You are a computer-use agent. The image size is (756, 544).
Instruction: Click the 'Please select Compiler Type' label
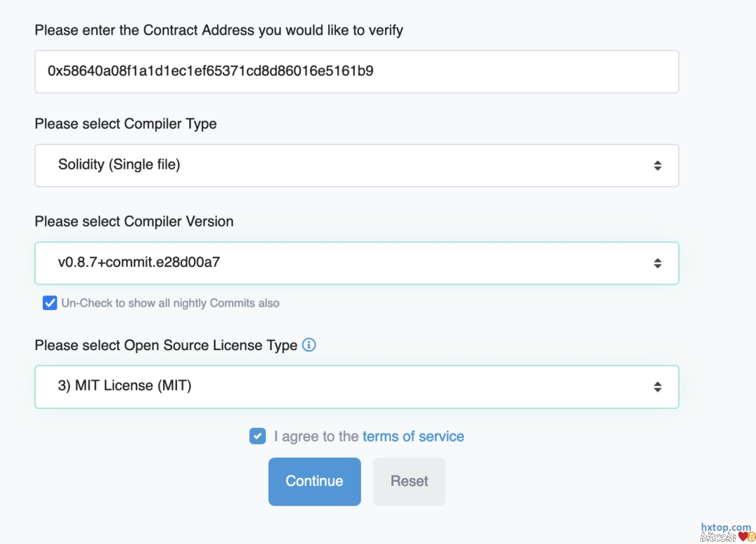click(125, 124)
